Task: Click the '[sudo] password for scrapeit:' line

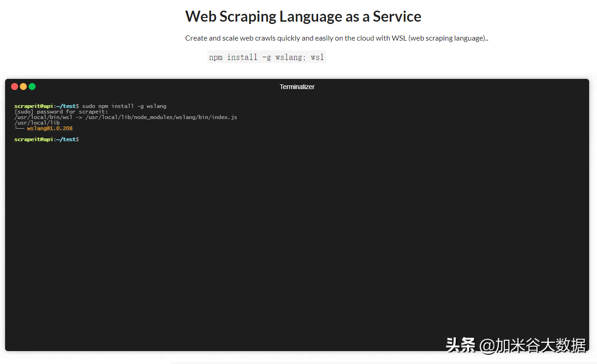Action: point(61,112)
